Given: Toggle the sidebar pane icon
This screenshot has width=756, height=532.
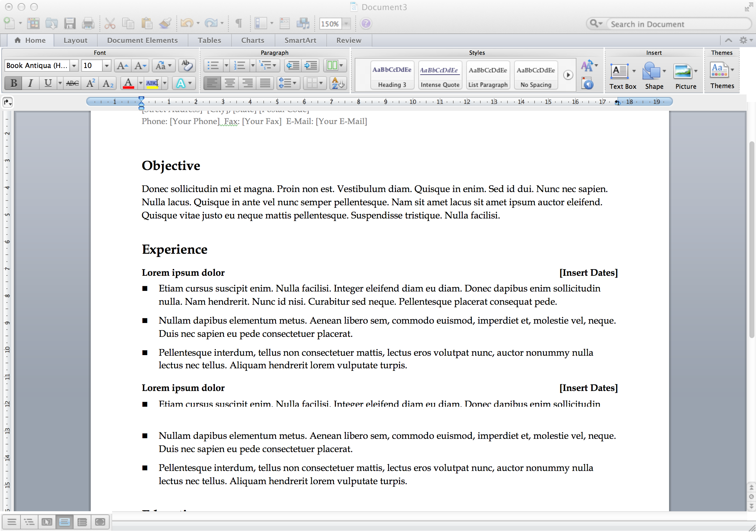Looking at the screenshot, I should pos(261,23).
